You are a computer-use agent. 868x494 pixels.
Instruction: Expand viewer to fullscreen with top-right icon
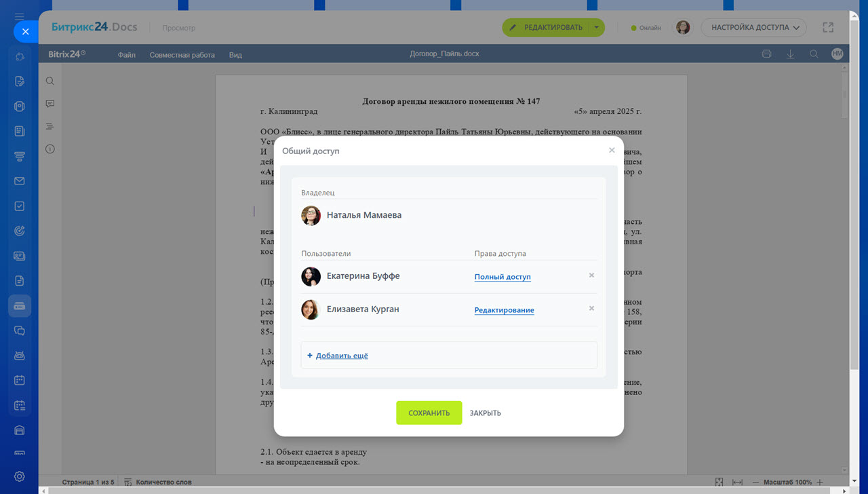pos(828,28)
